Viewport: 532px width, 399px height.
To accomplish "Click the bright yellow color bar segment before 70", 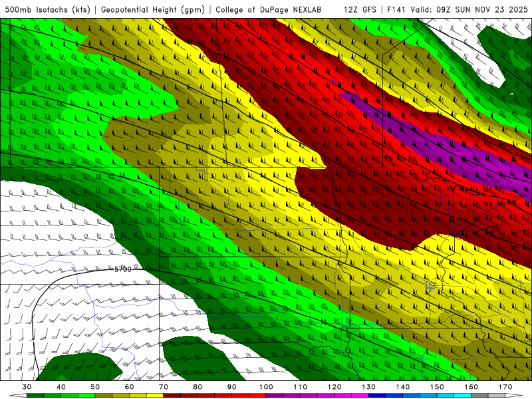I will coord(155,396).
